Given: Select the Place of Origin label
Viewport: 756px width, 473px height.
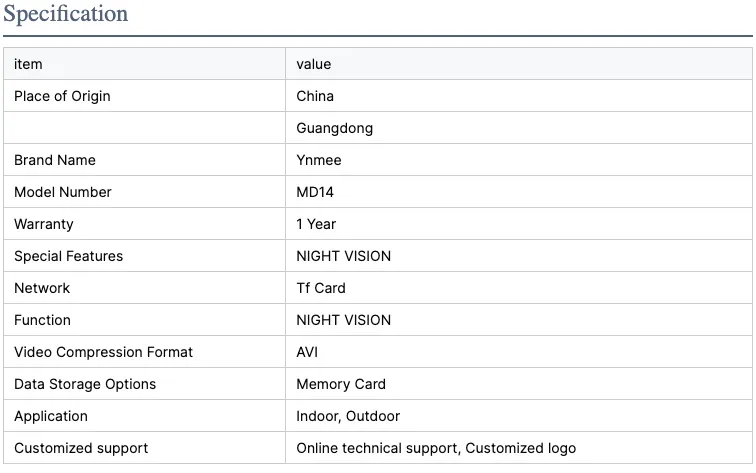Looking at the screenshot, I should (x=62, y=96).
